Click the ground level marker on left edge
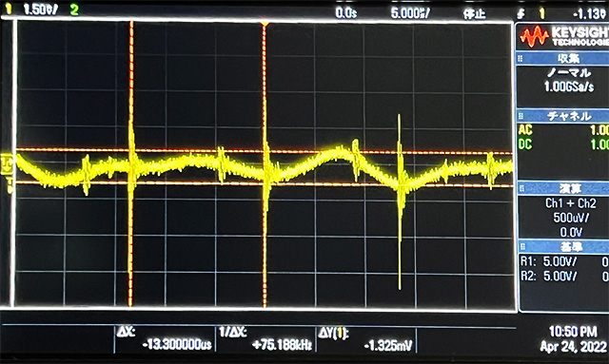Screen dimensions: 609x364 [x=7, y=163]
